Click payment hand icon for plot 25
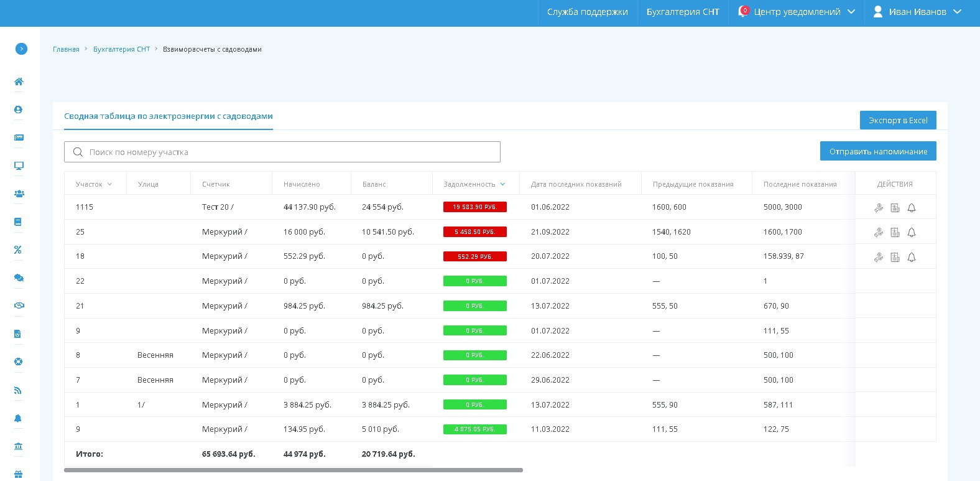 coord(879,232)
